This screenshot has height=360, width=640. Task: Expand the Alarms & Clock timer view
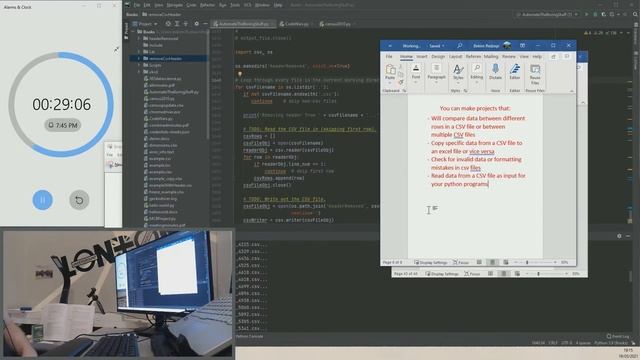coord(116,49)
